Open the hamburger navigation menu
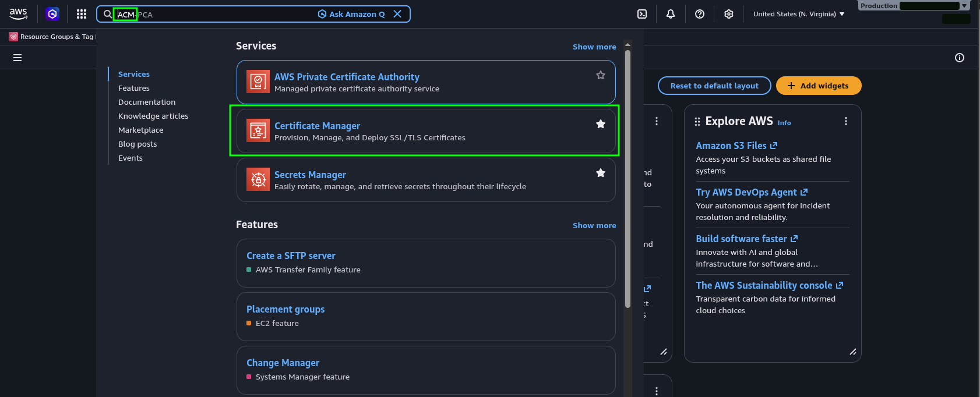 [x=17, y=58]
